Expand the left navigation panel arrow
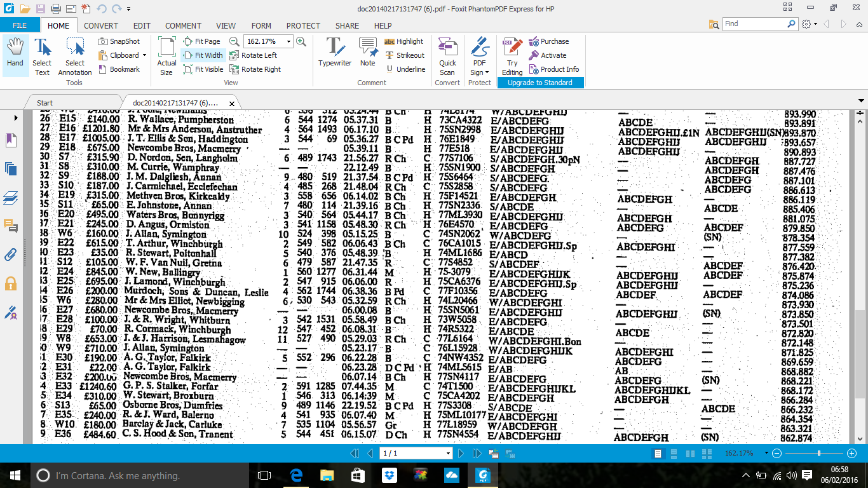 17,118
